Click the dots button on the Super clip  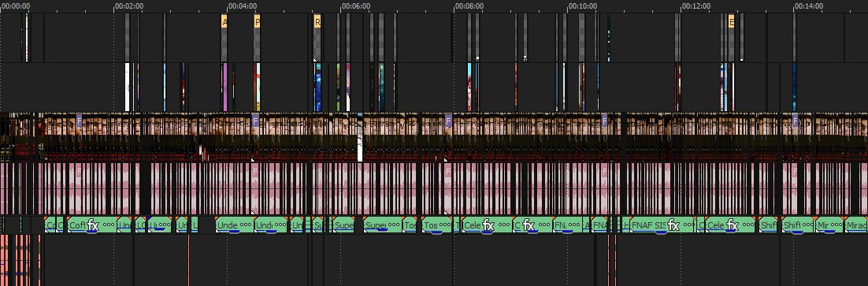coord(394,225)
